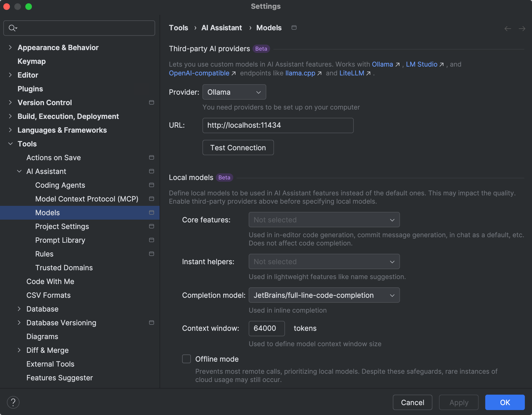Click the external link arrow beside Ollama

(397, 64)
